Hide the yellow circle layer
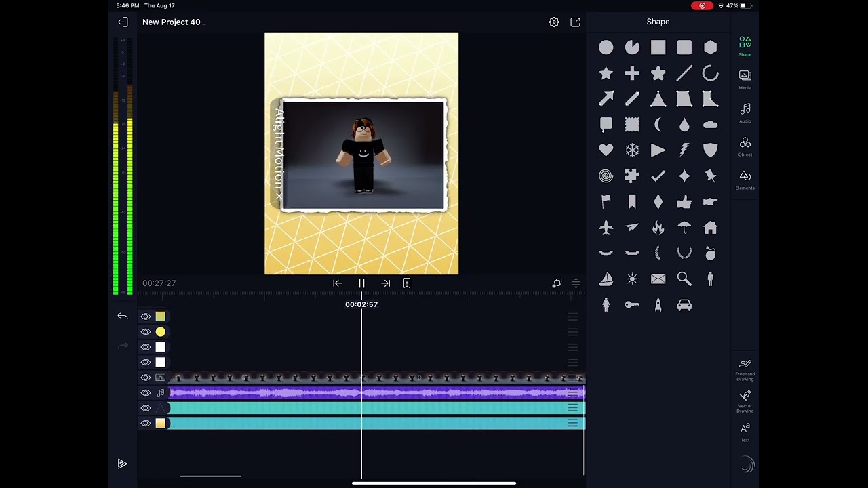Screen dimensions: 868x488 pos(145,331)
